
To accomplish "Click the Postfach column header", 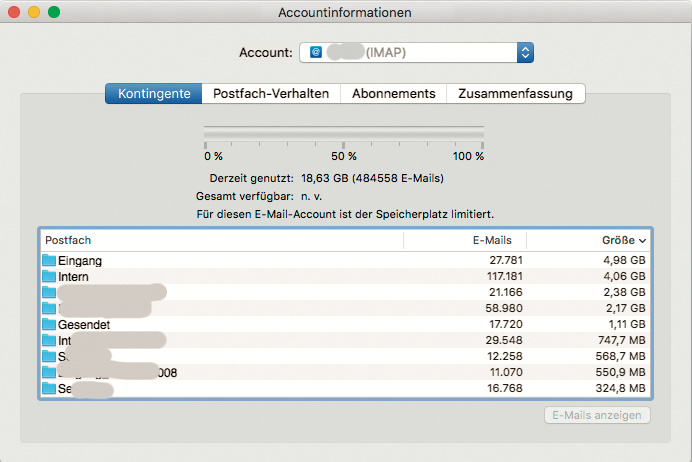I will [x=220, y=241].
